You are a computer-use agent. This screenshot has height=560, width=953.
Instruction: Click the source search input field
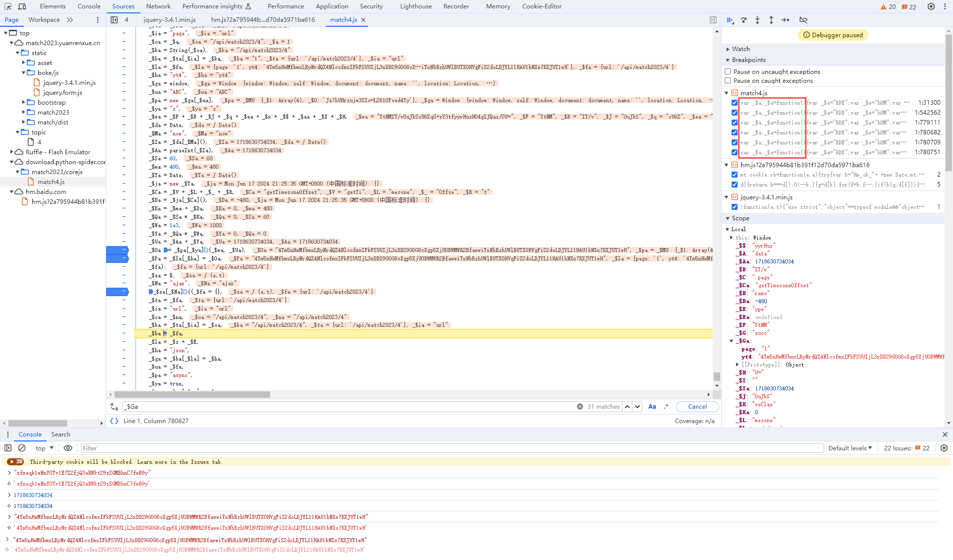coord(349,407)
